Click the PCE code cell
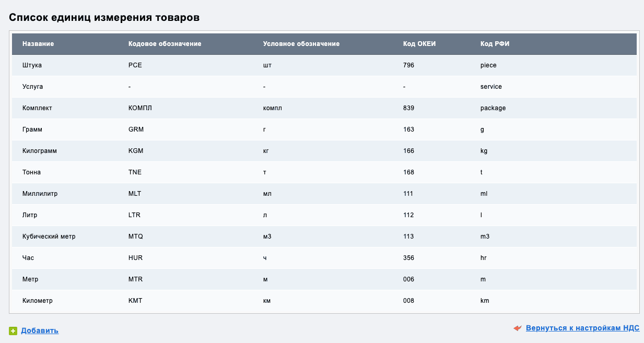Viewport: 644px width, 343px height. tap(135, 65)
